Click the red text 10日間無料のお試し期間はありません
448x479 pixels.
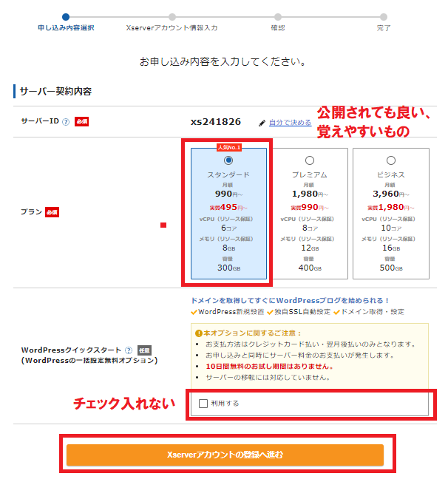coord(270,367)
